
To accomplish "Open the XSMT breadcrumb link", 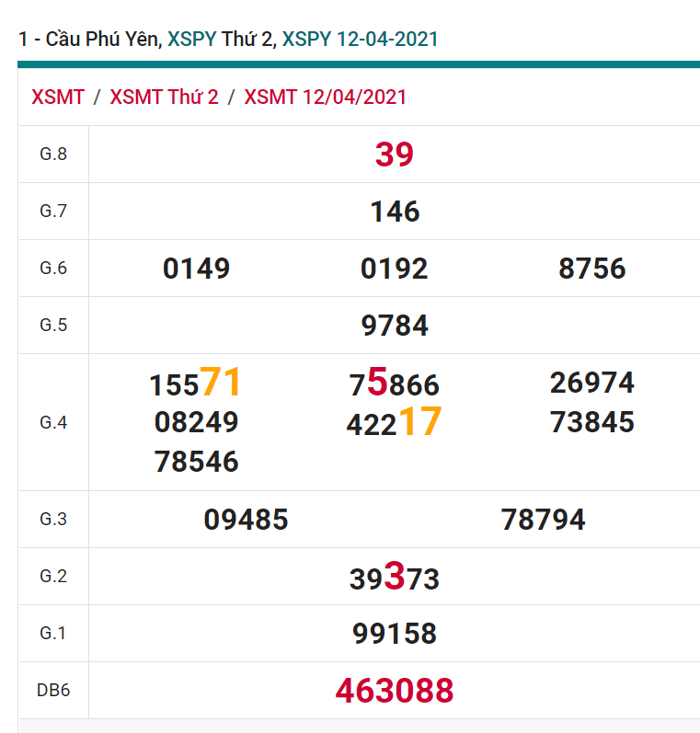I will pos(58,97).
